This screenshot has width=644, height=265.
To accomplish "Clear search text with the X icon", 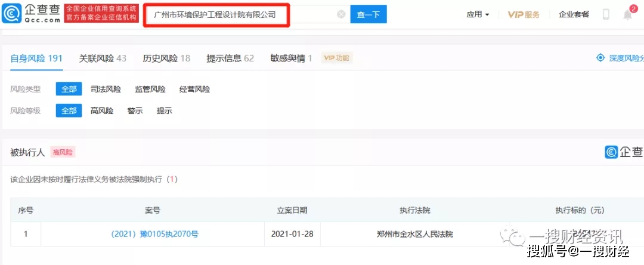I will pos(341,14).
